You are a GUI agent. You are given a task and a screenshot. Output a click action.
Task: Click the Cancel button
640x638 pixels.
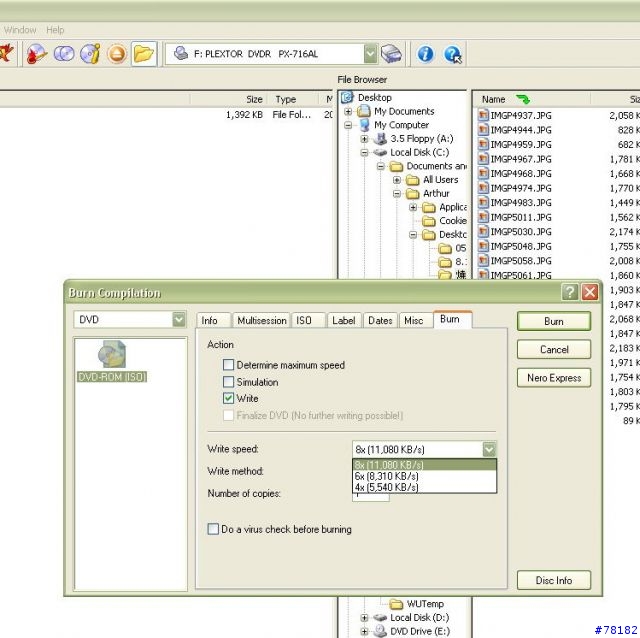point(553,349)
